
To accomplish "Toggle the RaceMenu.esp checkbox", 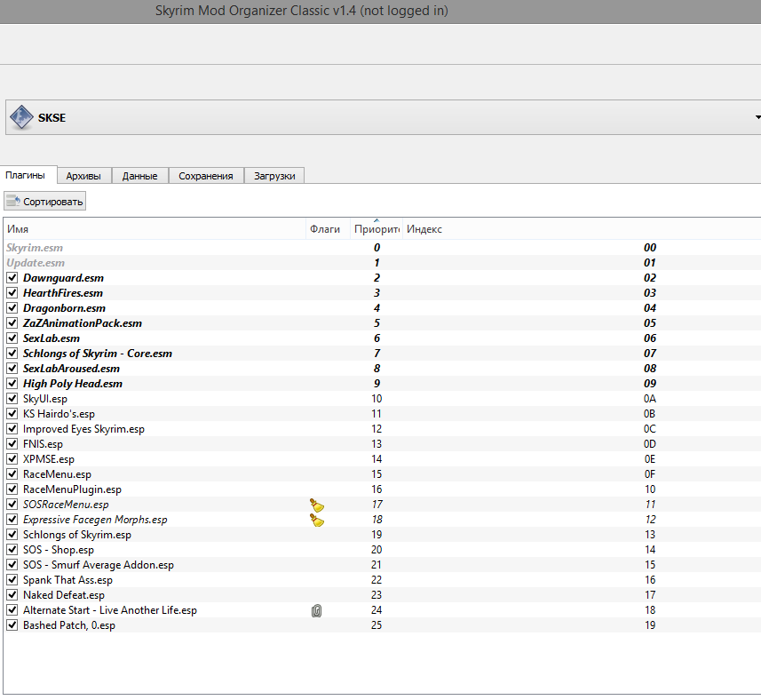I will (12, 473).
